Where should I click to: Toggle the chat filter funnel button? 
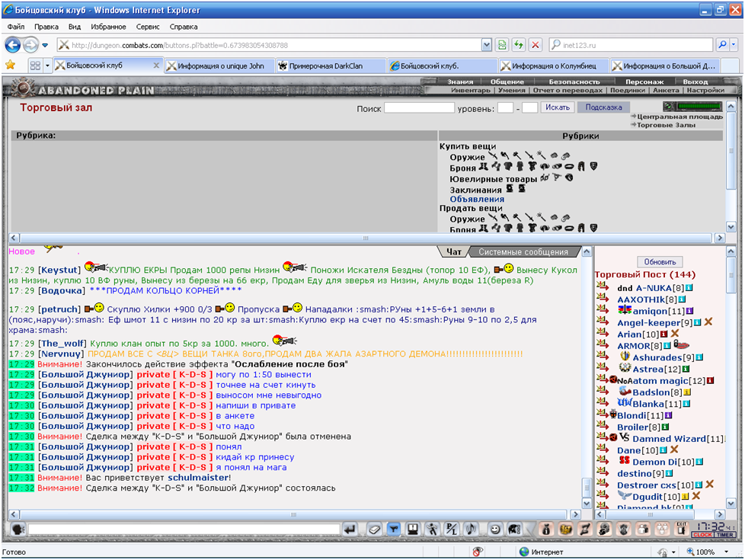pos(393,529)
